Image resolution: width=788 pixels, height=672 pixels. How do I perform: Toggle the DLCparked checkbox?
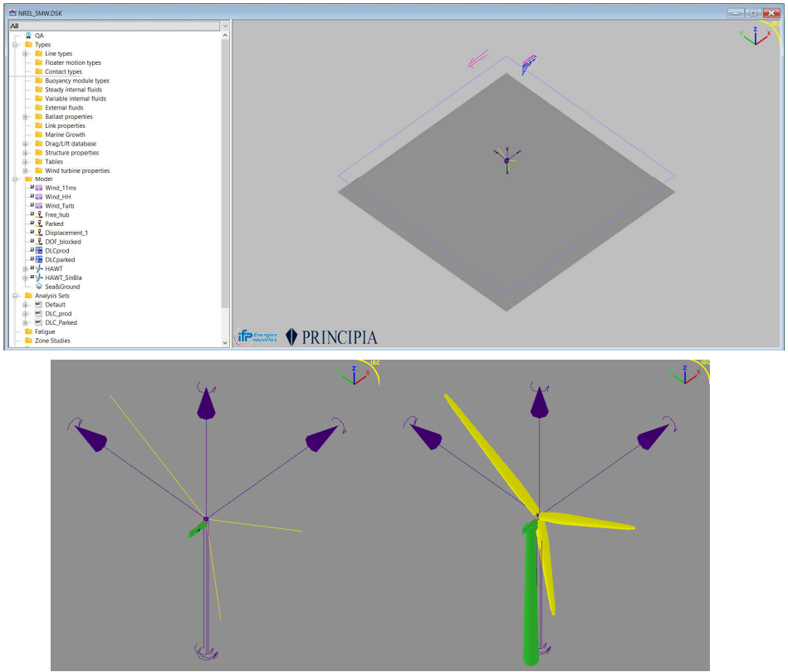[32, 259]
